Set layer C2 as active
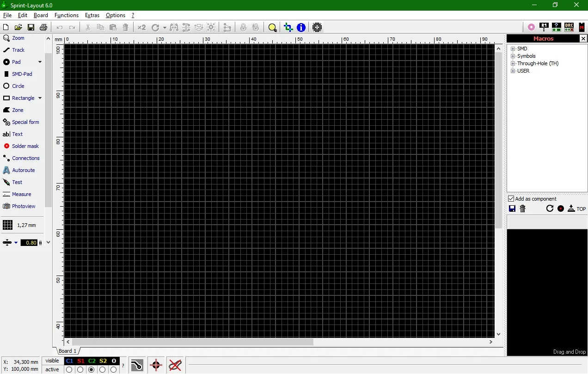This screenshot has width=588, height=374. (92, 369)
